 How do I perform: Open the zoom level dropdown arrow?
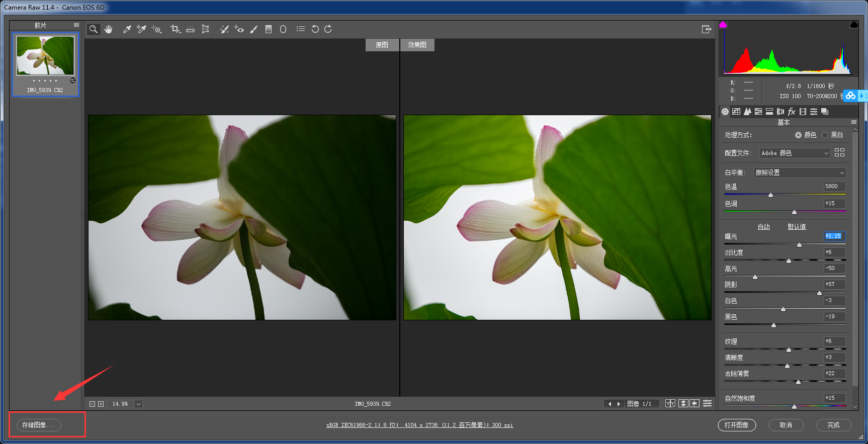(x=138, y=404)
